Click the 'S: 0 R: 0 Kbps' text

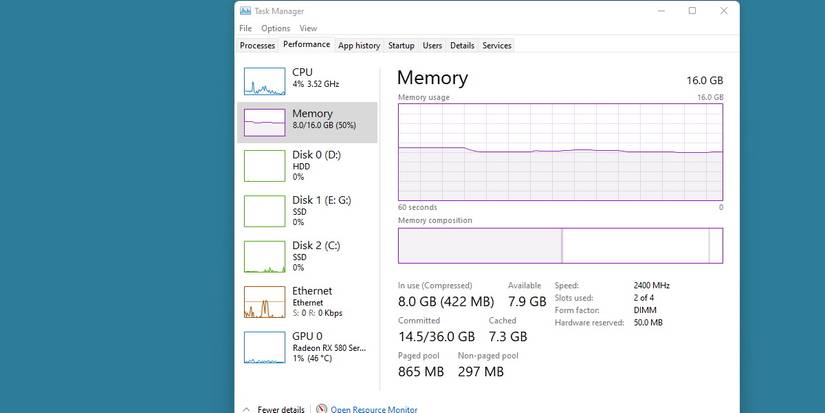(317, 313)
